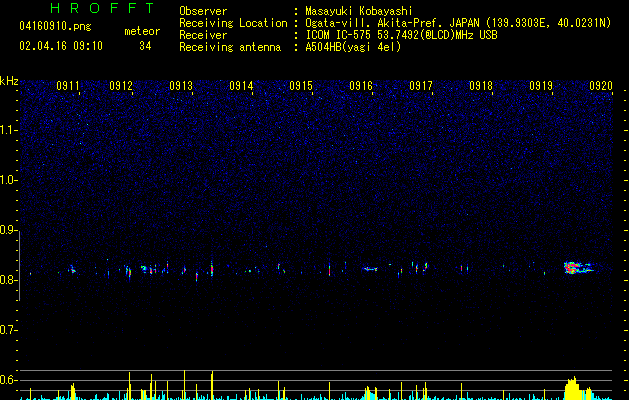Click the 1.0 kHz axis label

pyautogui.click(x=8, y=180)
